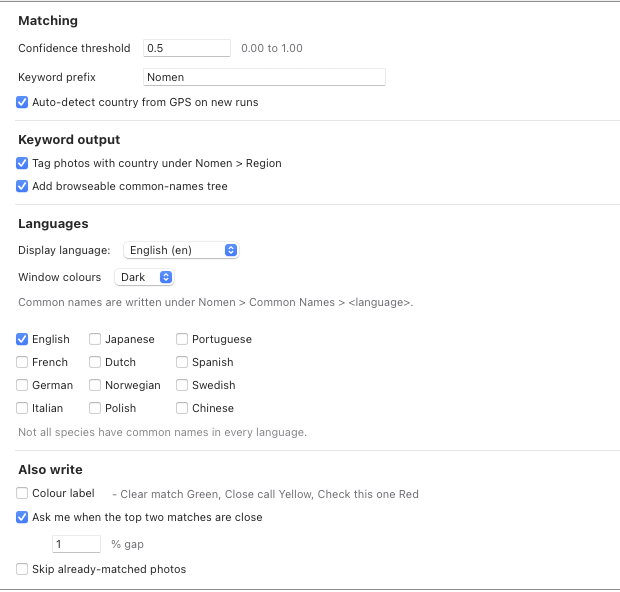Disable Auto-detect country from GPS checkbox
620x592 pixels.
(x=22, y=102)
